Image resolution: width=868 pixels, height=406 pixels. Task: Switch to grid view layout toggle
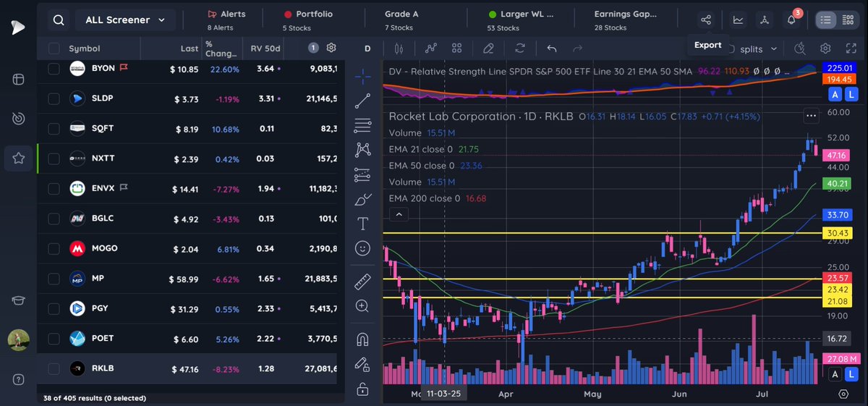coord(847,20)
